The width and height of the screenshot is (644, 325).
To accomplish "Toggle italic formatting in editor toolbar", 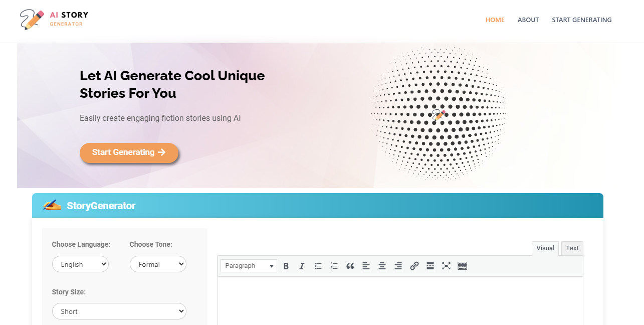I will (x=302, y=266).
